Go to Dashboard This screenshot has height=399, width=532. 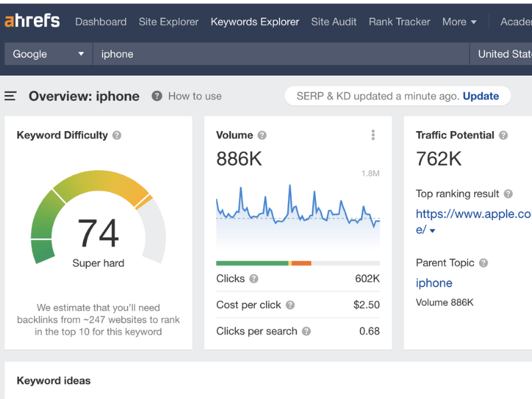101,22
